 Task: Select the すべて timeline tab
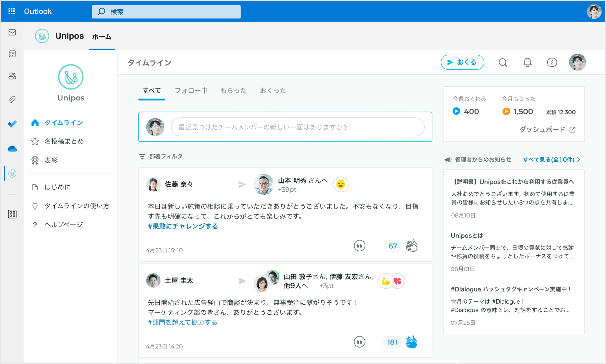(x=152, y=90)
